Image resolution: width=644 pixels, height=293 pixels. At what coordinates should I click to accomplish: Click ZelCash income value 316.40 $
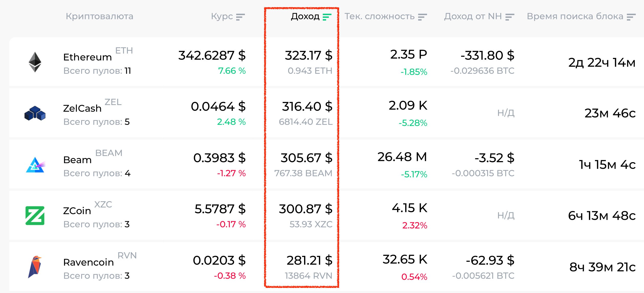307,107
